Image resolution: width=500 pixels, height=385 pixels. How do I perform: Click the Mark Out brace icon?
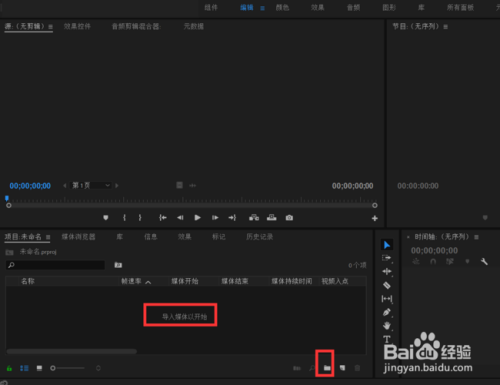[140, 218]
